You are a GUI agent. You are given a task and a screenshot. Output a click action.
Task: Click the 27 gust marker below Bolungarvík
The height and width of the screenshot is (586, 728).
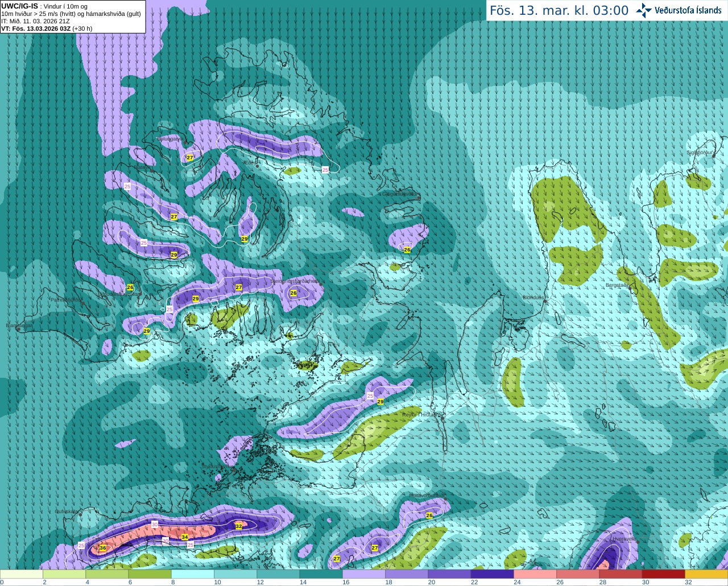(190, 158)
